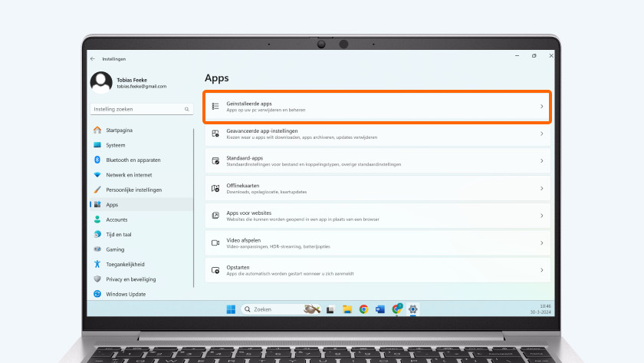Expand the Geïnstalleerde apps chevron

[541, 107]
